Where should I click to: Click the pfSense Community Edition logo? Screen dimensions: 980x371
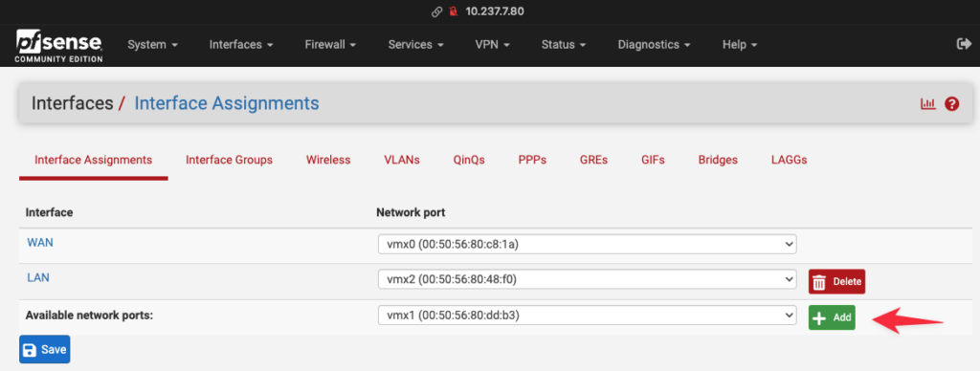59,46
